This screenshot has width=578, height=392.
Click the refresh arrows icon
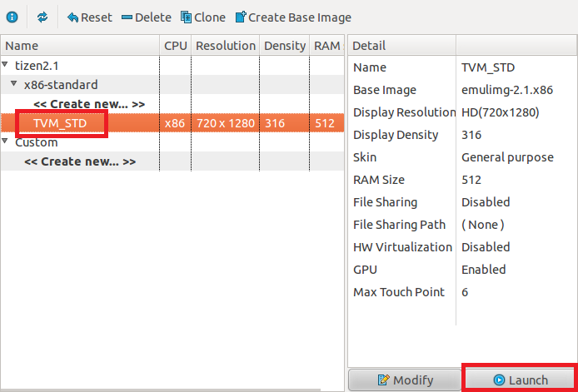[42, 17]
